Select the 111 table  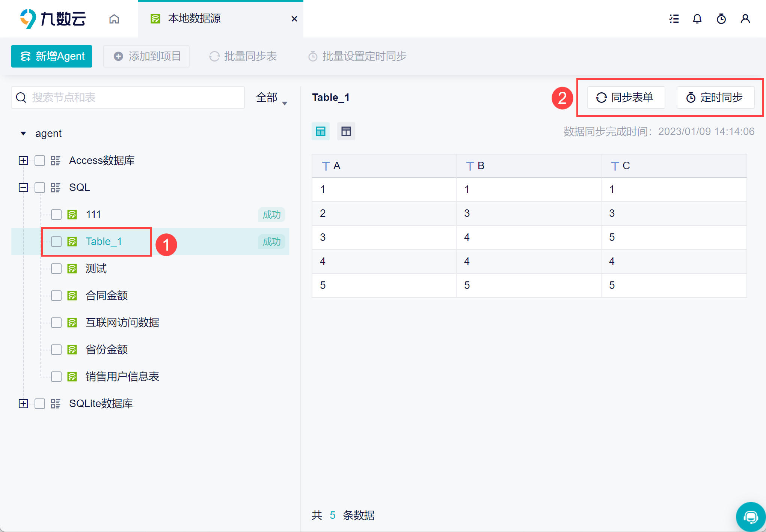coord(93,215)
